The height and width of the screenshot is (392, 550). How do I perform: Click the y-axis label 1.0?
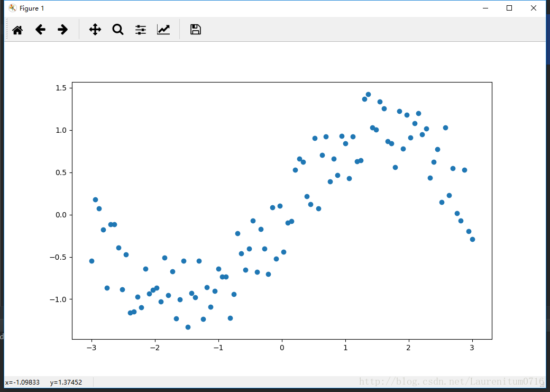(x=61, y=130)
